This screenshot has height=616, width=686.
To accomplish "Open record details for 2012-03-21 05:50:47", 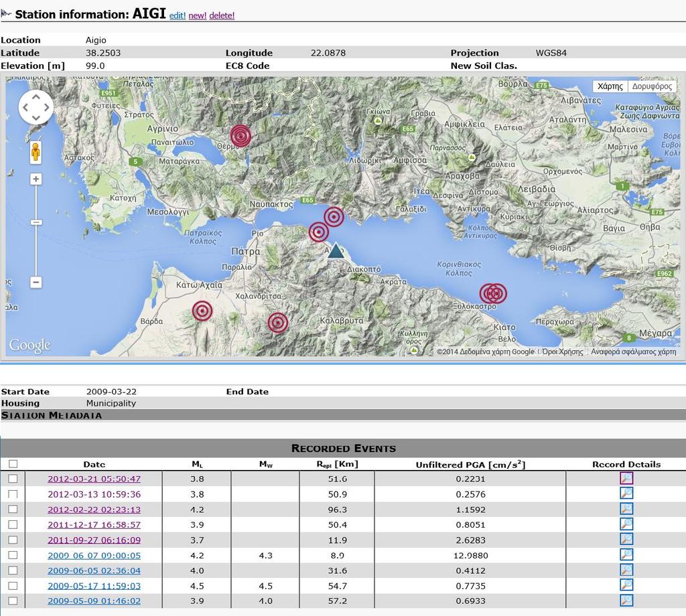I will coord(626,478).
